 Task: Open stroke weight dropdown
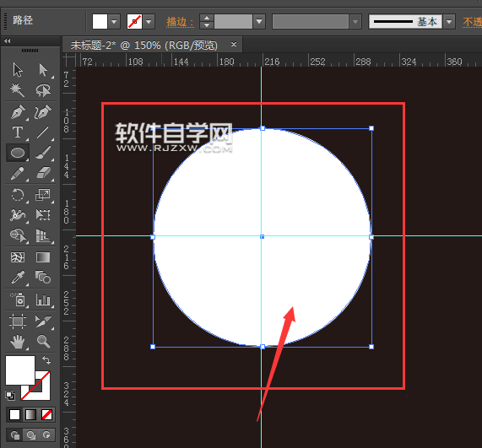(259, 21)
